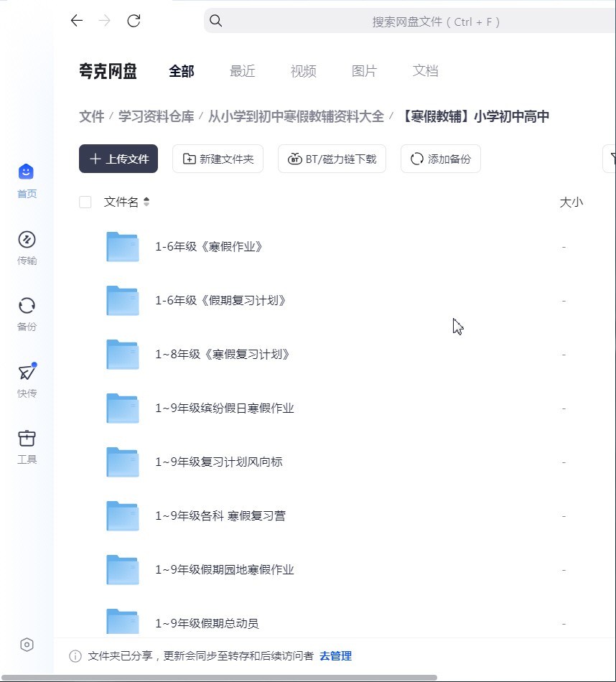Open folder icon for 1~9年级假期总动员
616x682 pixels.
[x=123, y=622]
